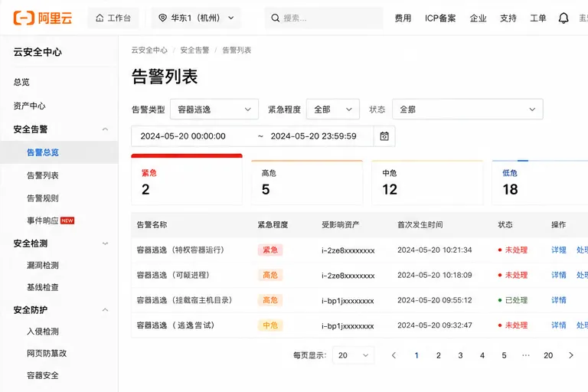Click the NEW badge beside 事件响应
Screen dimensions: 588x392
point(67,220)
